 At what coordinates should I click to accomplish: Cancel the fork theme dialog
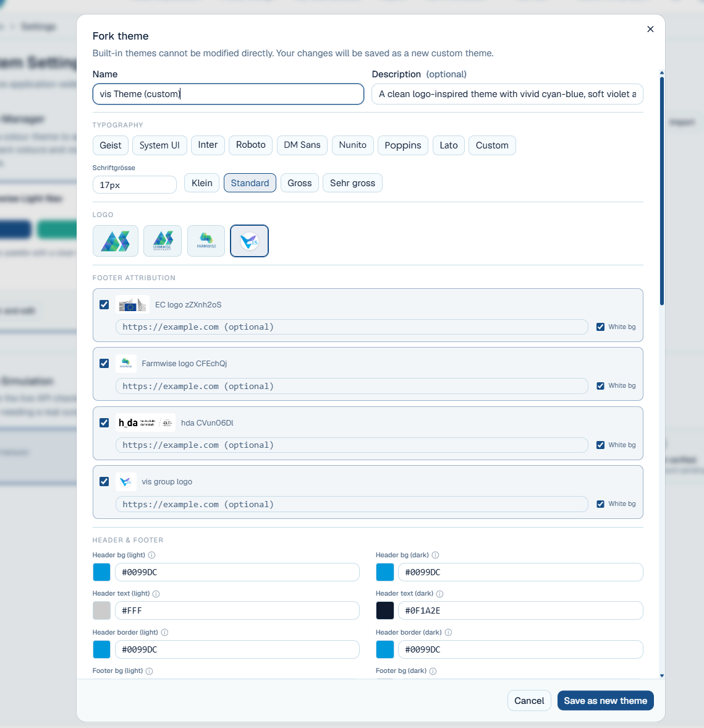coord(529,701)
